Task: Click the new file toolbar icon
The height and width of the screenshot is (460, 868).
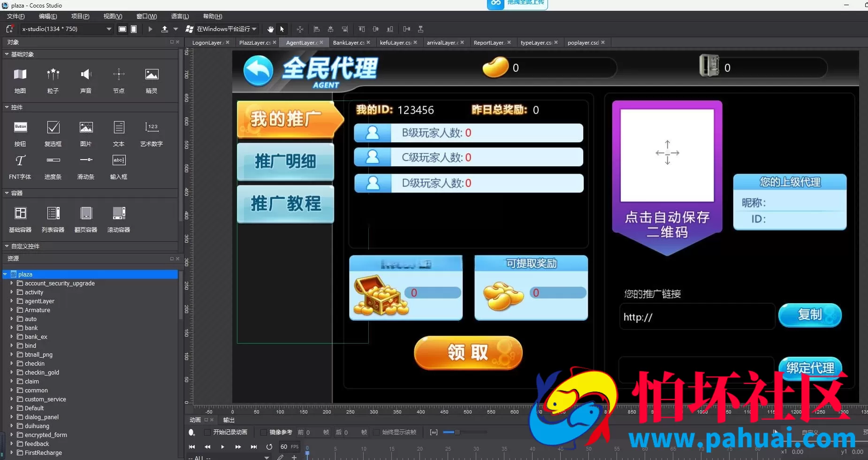Action: [x=9, y=29]
